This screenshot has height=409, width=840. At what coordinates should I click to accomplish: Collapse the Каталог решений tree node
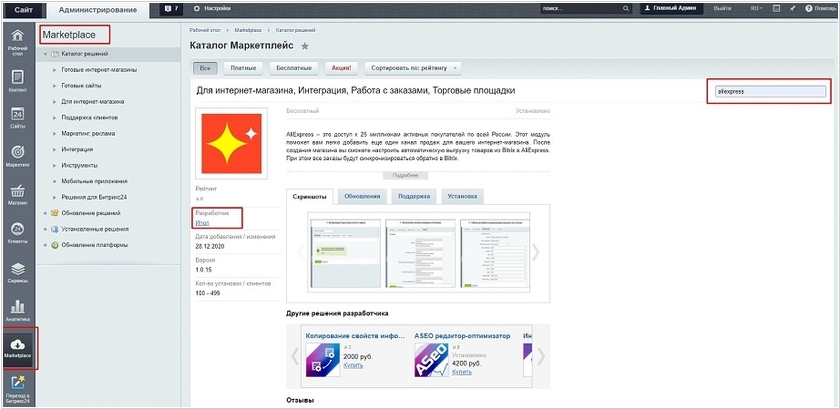(x=46, y=54)
